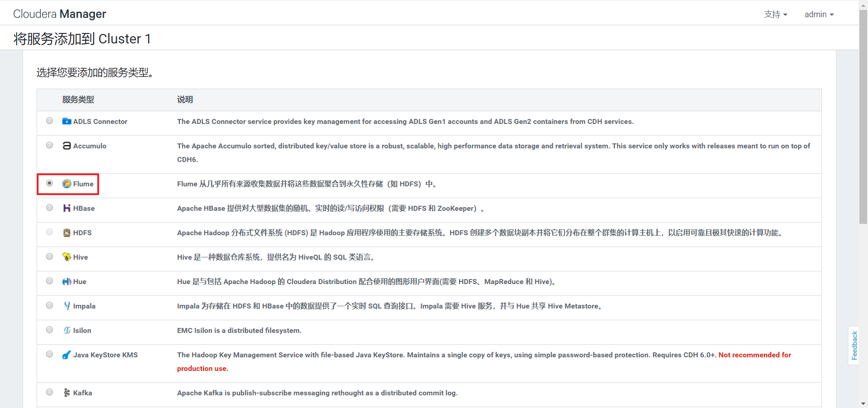This screenshot has height=408, width=868.
Task: Click the Java KeyStore KMS icon
Action: tap(67, 355)
